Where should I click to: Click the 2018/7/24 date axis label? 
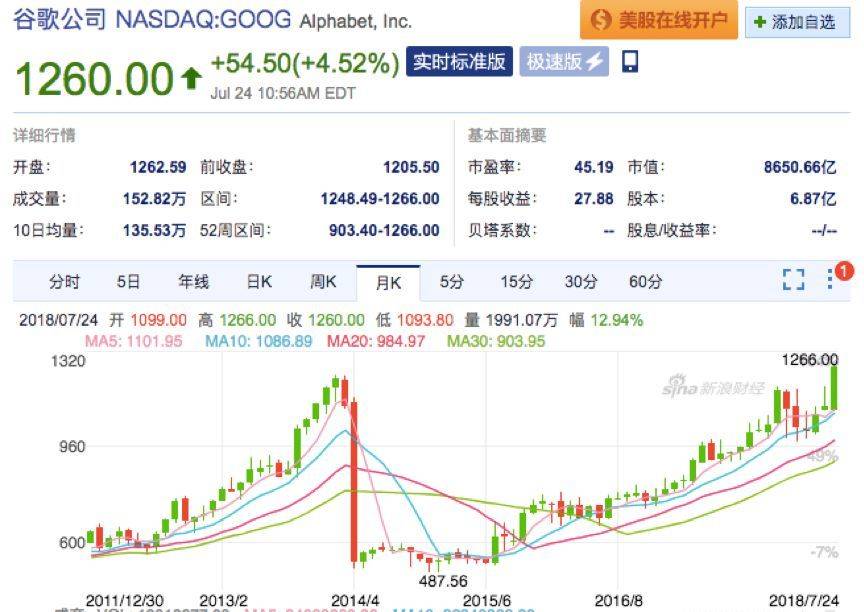[804, 600]
